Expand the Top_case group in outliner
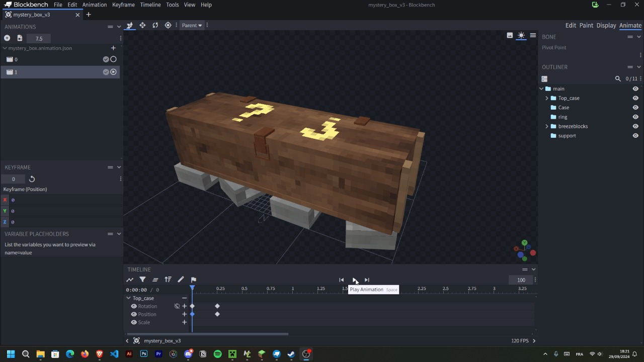 (x=547, y=98)
